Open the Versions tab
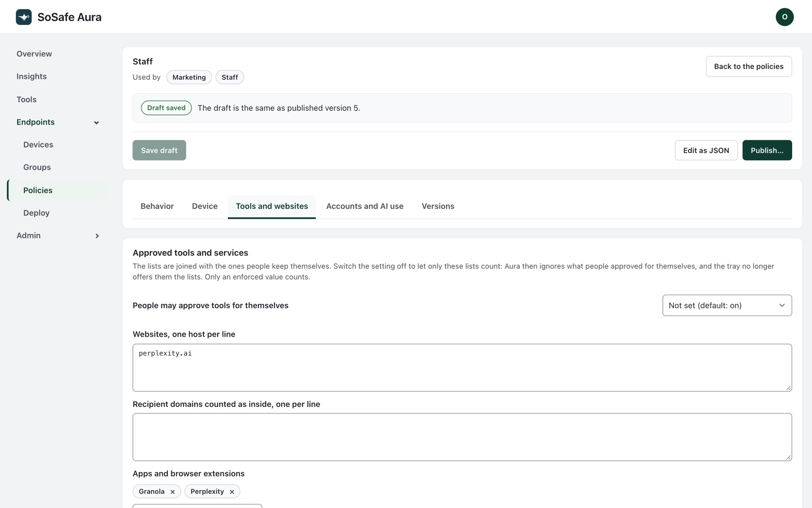812x508 pixels. (438, 206)
